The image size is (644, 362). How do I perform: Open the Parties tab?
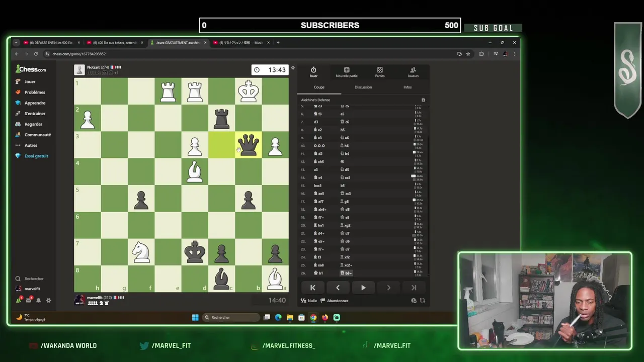pos(380,72)
